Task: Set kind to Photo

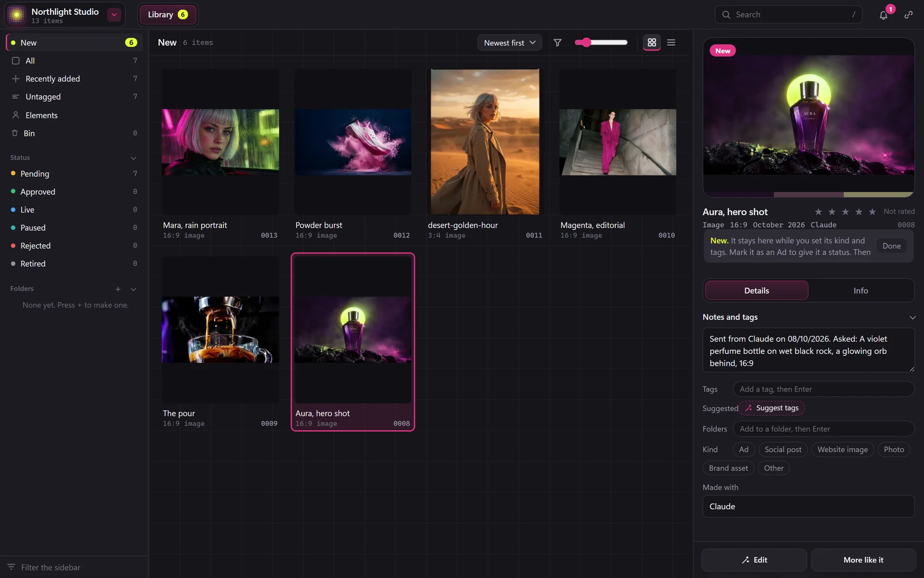Action: point(894,449)
